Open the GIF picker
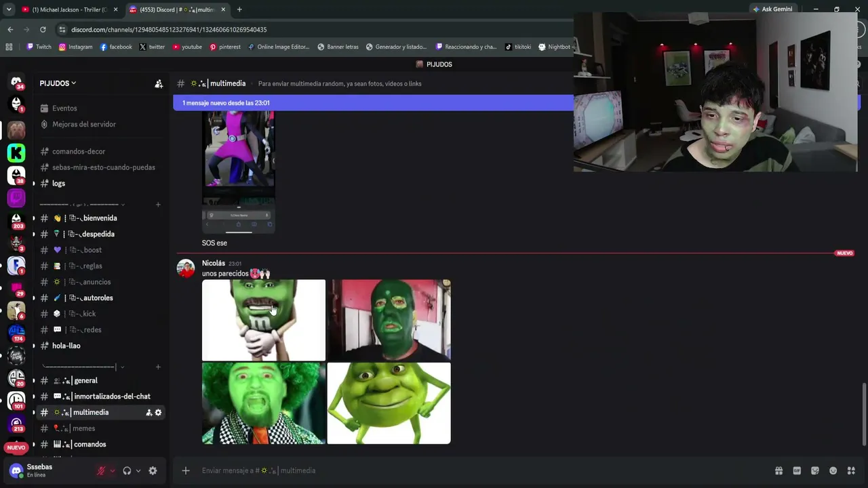868x488 pixels. pyautogui.click(x=797, y=470)
